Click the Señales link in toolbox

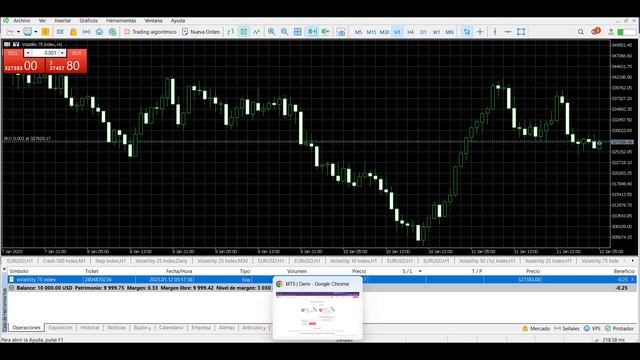[x=567, y=328]
